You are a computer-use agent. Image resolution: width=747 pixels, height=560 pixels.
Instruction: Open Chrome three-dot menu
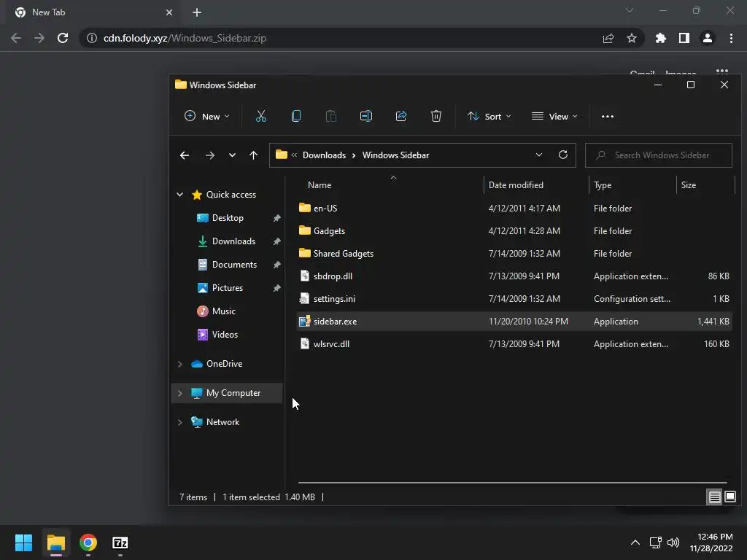(x=731, y=38)
